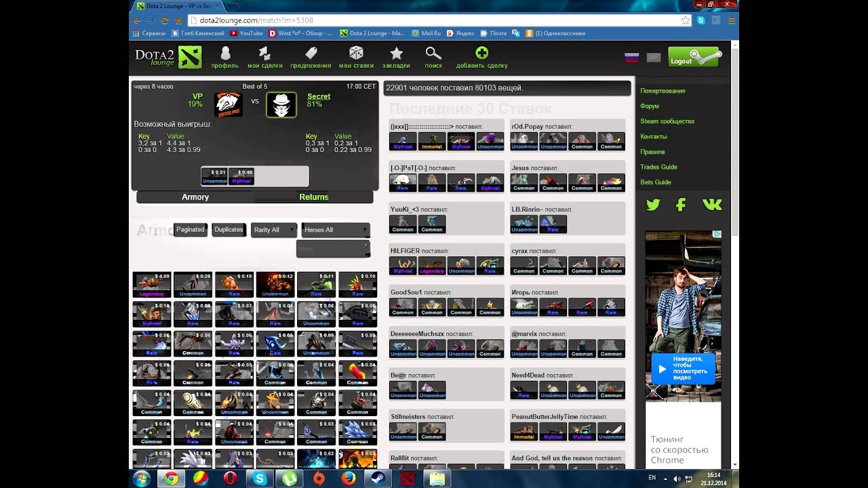Screen dimensions: 868x488
Task: Open the Bets Guide link
Action: point(656,182)
